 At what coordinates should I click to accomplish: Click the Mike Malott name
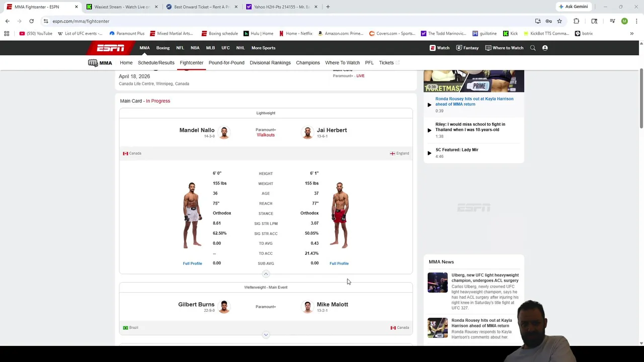(332, 305)
